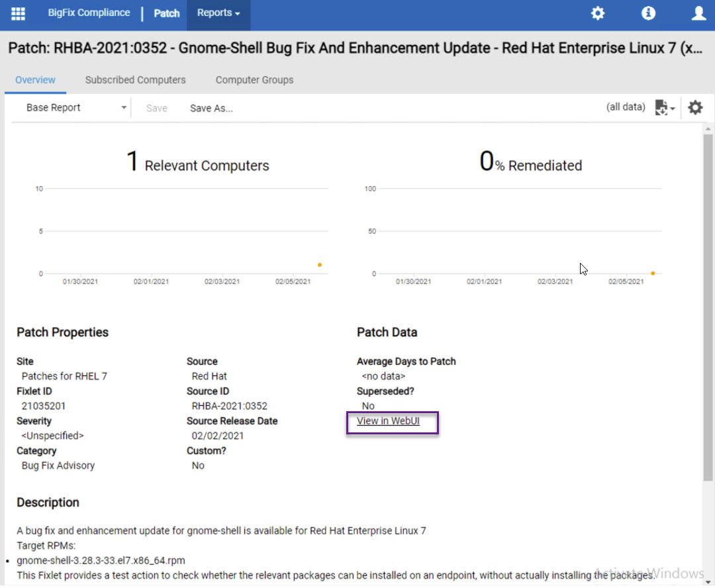Click Source ID value RHBA-2021:0352

[229, 406]
